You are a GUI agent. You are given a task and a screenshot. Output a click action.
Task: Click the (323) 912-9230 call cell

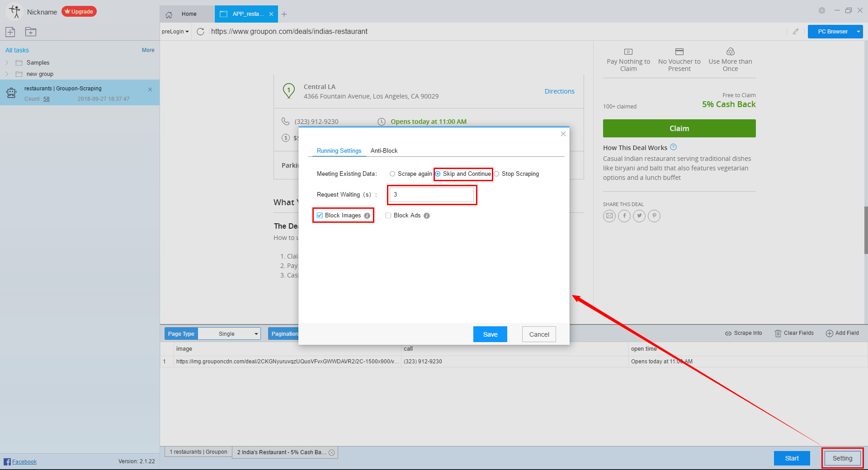point(514,362)
